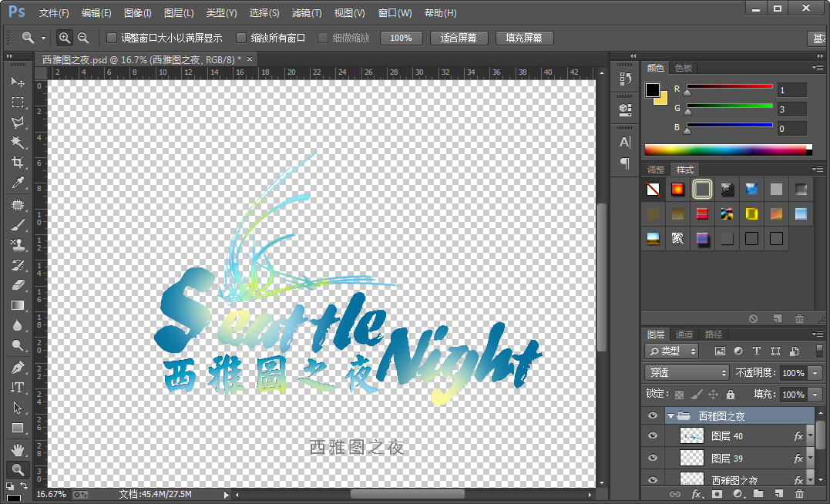Select the Rectangular Marquee tool

click(18, 102)
